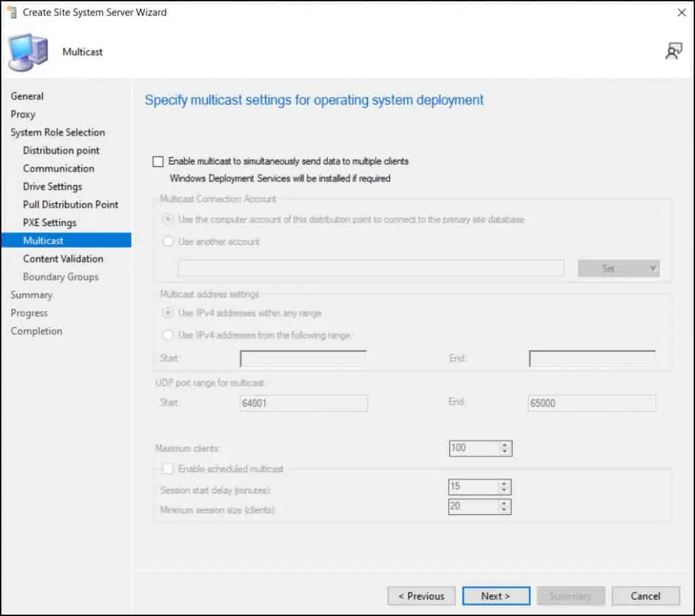
Task: Decrease Session start delay minutes value
Action: [504, 490]
